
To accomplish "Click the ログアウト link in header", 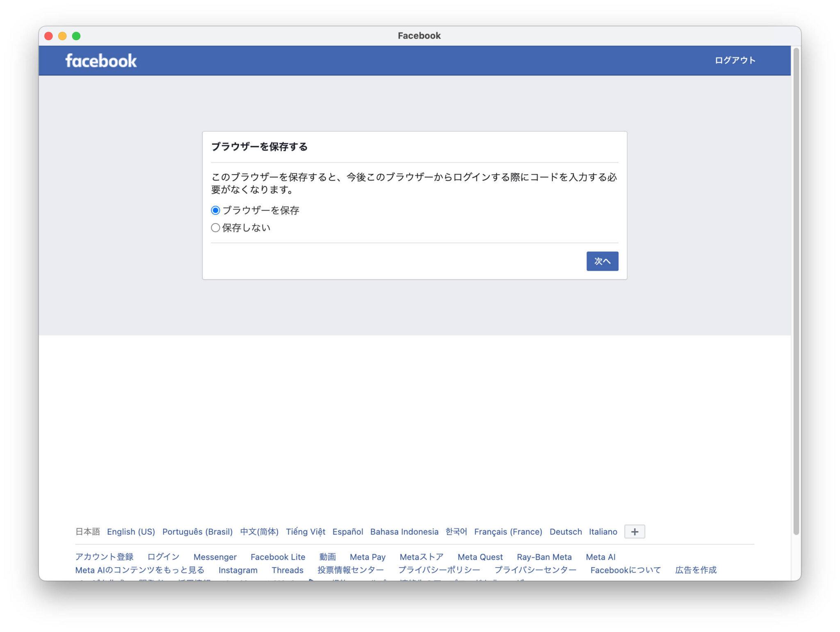I will click(x=735, y=60).
